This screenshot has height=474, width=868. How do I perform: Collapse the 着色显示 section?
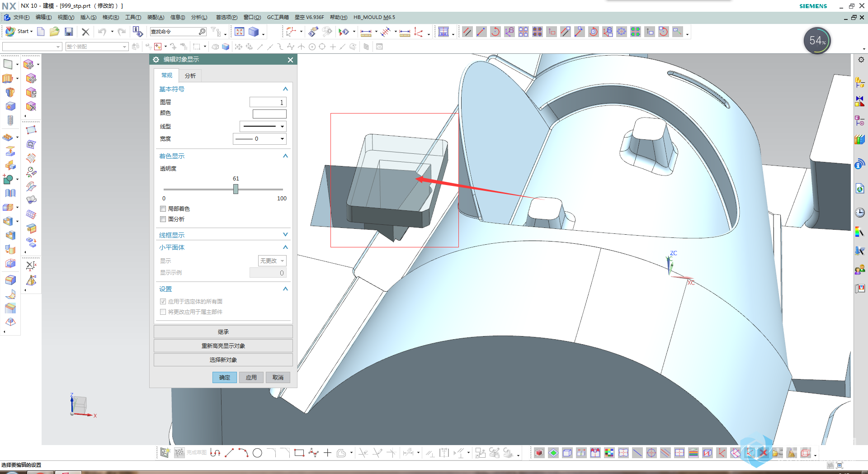(x=285, y=156)
